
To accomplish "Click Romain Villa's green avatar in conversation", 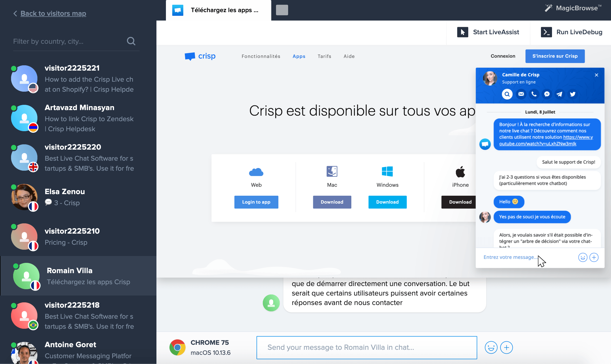I will (x=271, y=303).
